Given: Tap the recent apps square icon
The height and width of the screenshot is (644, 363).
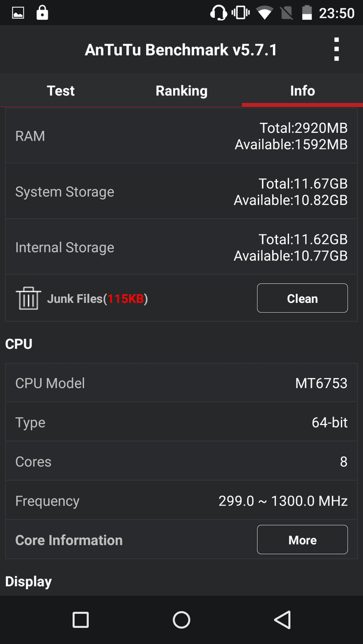Looking at the screenshot, I should 81,620.
